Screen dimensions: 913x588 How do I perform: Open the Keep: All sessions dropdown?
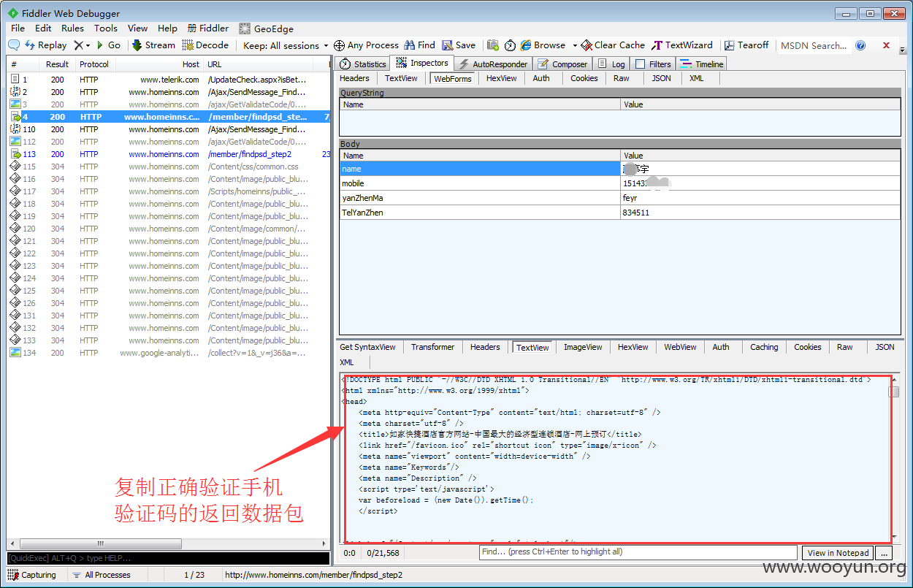[x=286, y=45]
